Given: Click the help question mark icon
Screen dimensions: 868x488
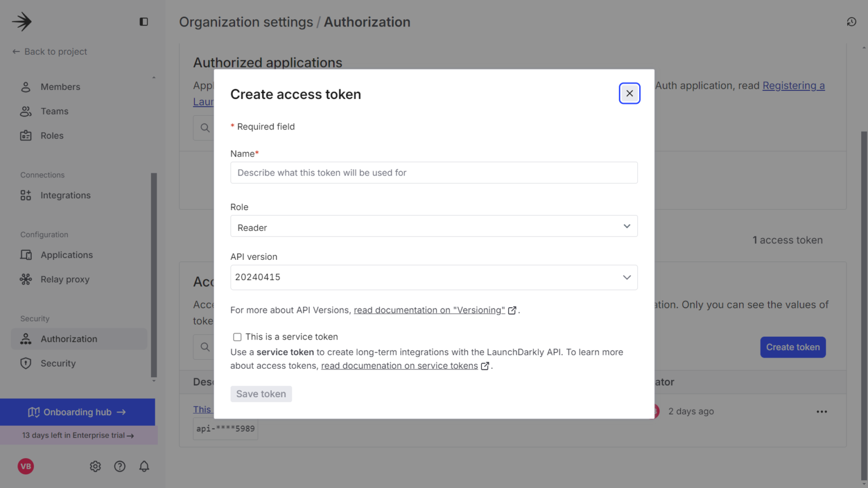Looking at the screenshot, I should click(x=120, y=467).
